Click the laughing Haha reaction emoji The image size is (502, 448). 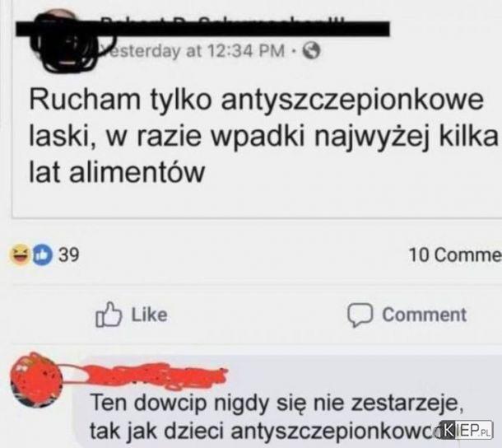coord(20,254)
